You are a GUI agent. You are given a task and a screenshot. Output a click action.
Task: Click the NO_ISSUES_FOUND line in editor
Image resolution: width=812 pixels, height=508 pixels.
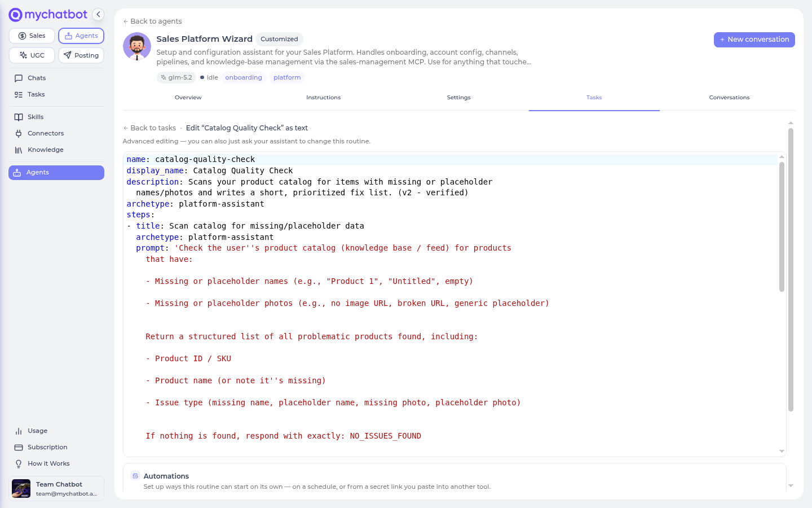pos(451,436)
